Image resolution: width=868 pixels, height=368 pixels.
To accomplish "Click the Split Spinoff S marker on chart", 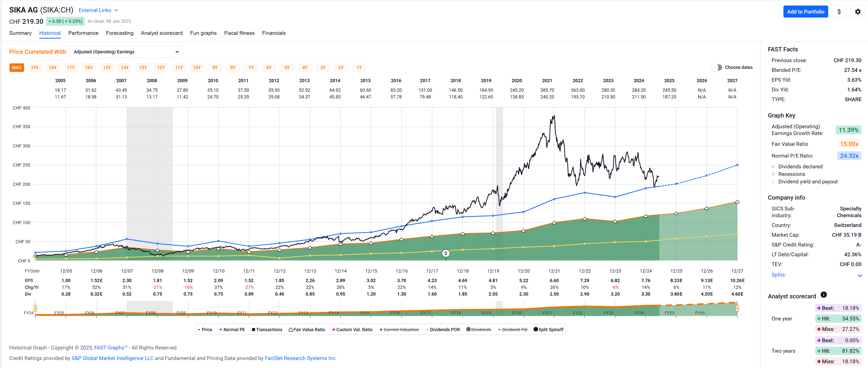I will click(445, 253).
